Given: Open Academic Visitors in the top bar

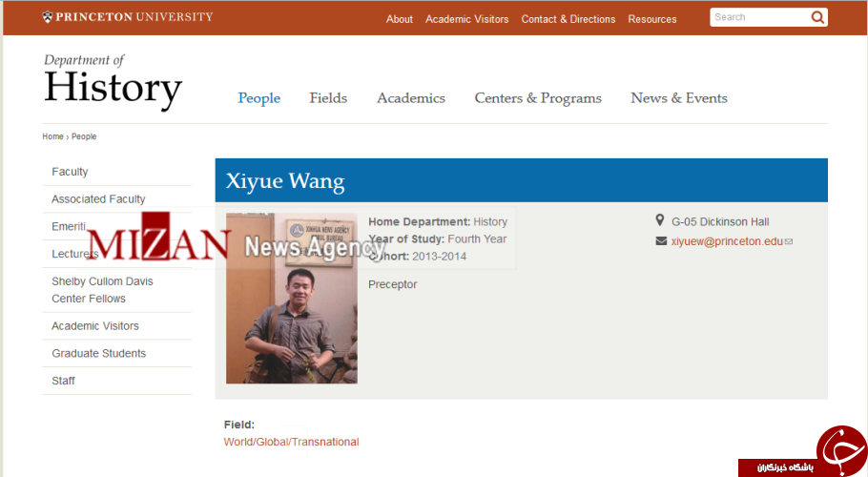Looking at the screenshot, I should [466, 19].
